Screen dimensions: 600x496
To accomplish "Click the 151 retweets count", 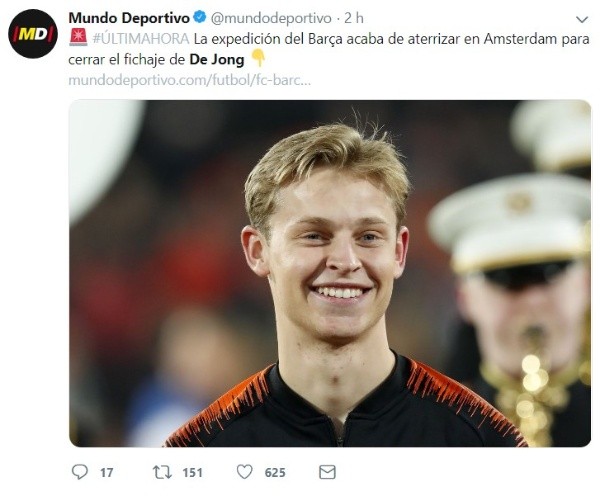I will [x=192, y=473].
